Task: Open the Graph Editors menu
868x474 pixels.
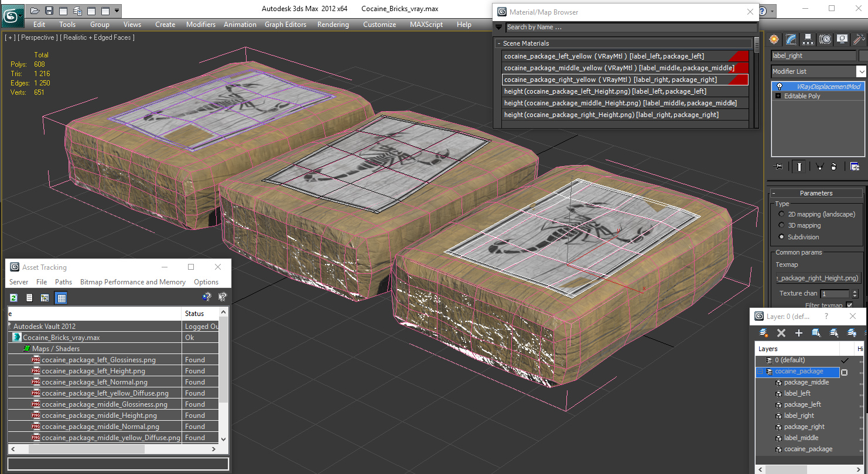Action: tap(285, 25)
